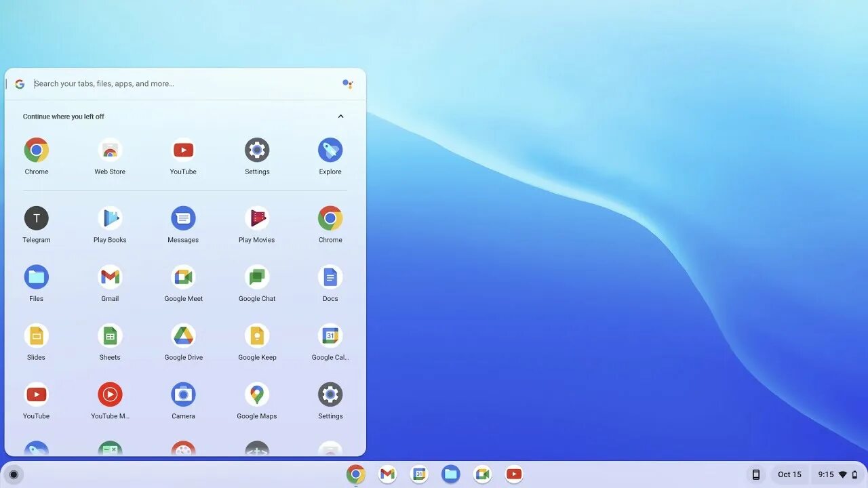The width and height of the screenshot is (868, 488).
Task: Click the launcher button on the shelf
Action: tap(14, 474)
